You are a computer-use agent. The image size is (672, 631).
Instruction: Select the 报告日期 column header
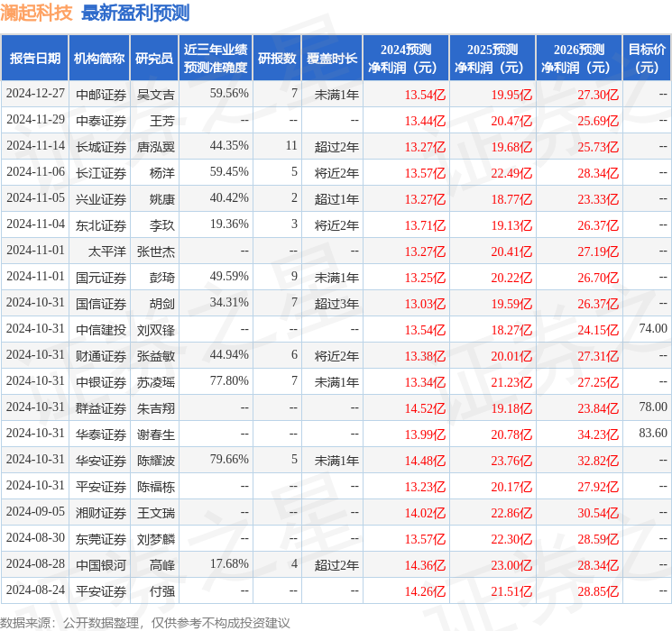(34, 58)
